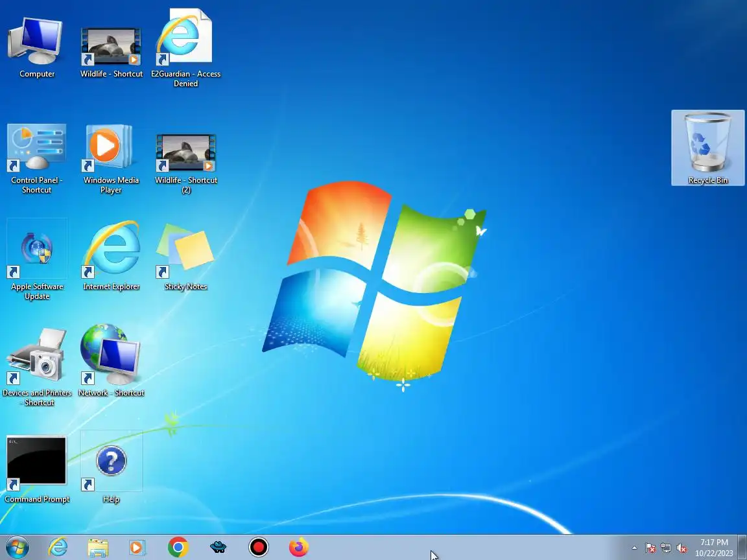Click the red record button taskbar icon

click(x=258, y=547)
